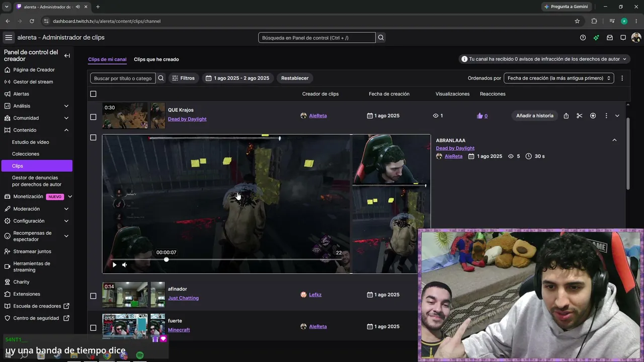The image size is (644, 362).
Task: Open the hamburger navigation menu
Action: pyautogui.click(x=9, y=38)
